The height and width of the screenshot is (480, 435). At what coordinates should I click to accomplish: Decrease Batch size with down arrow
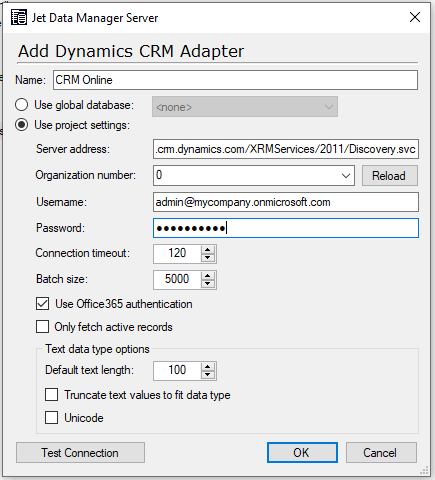click(208, 284)
